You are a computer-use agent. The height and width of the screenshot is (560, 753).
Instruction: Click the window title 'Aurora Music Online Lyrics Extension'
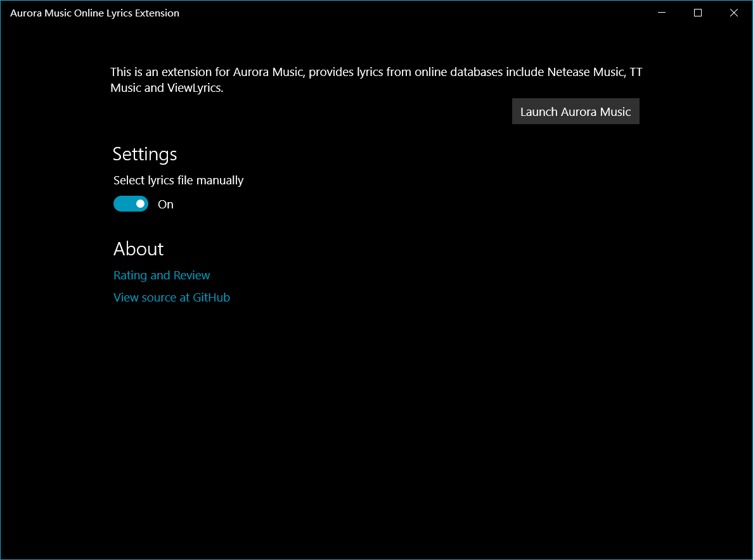coord(94,13)
